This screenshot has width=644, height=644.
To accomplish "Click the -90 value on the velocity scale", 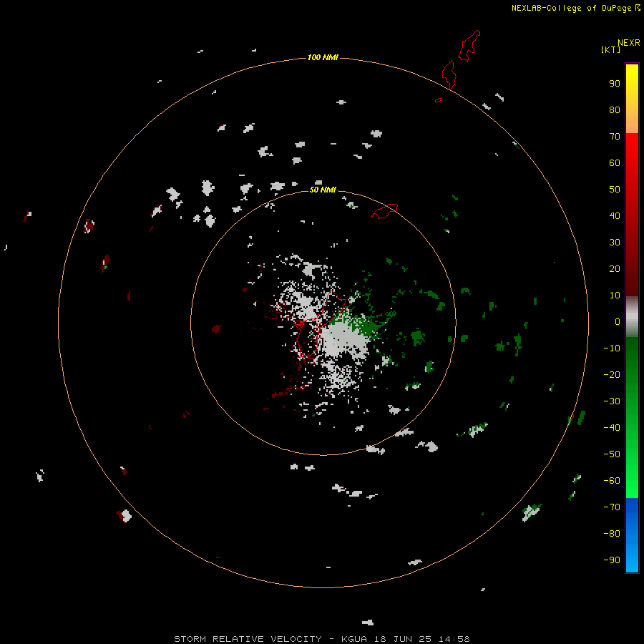I will click(612, 560).
